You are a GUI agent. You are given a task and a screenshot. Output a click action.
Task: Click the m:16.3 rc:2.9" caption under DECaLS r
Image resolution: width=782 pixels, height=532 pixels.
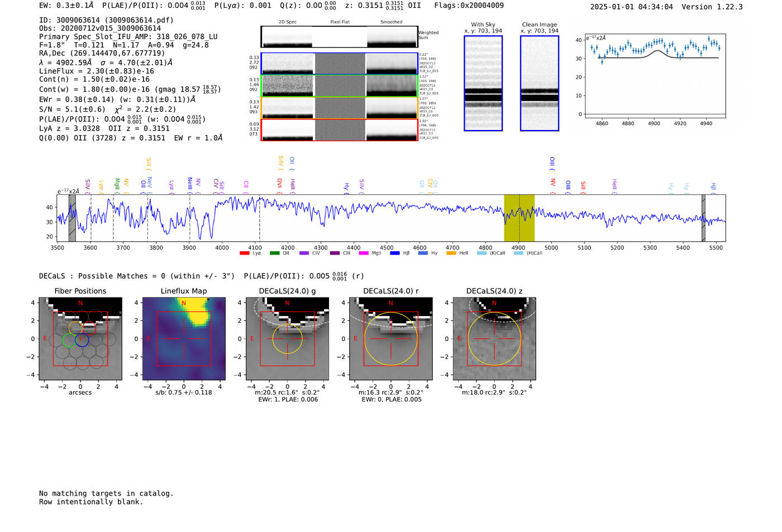tap(390, 392)
